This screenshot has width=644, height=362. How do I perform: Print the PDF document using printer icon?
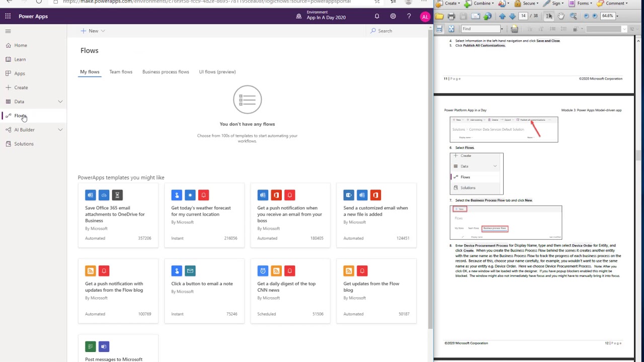coord(451,16)
